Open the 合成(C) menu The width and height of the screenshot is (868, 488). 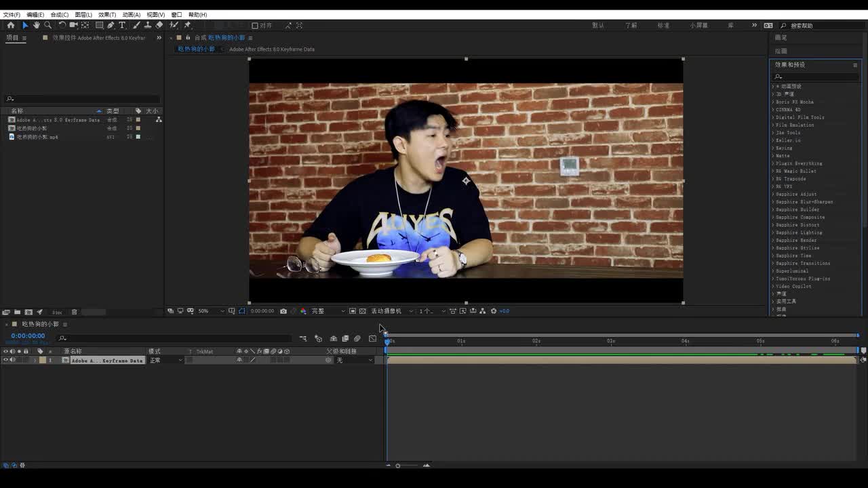coord(60,14)
